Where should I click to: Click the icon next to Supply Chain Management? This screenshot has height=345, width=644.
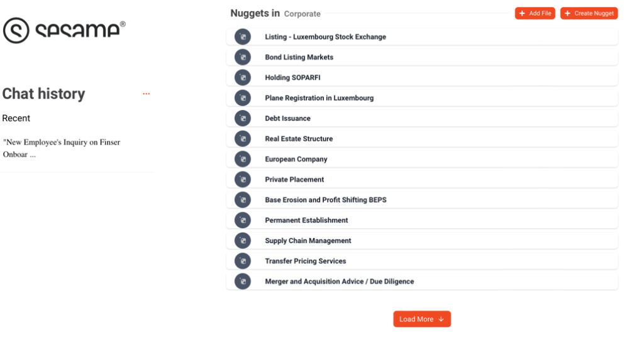coord(243,241)
